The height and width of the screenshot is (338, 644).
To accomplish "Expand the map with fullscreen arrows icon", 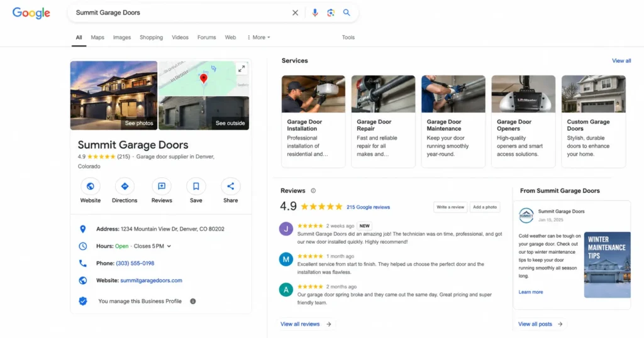I will coord(241,69).
